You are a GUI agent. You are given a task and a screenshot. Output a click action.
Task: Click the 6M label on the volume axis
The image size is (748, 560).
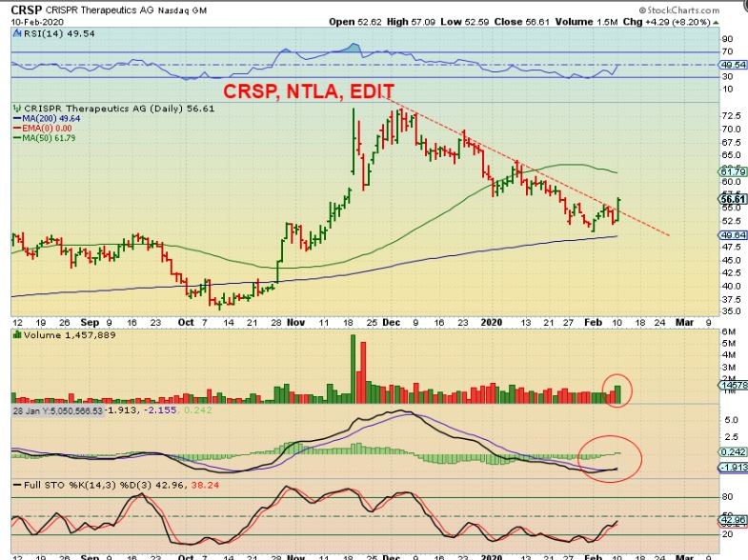[x=729, y=332]
